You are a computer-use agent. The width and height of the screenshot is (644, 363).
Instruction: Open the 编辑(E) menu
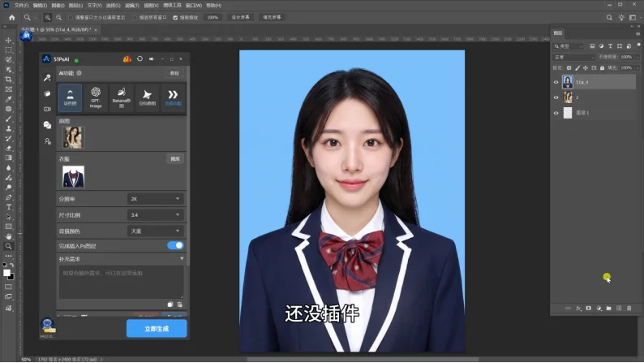(x=40, y=6)
